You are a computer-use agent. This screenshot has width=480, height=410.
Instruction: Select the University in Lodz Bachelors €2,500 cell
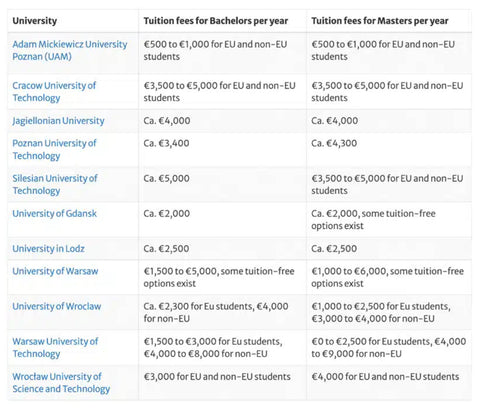point(223,249)
